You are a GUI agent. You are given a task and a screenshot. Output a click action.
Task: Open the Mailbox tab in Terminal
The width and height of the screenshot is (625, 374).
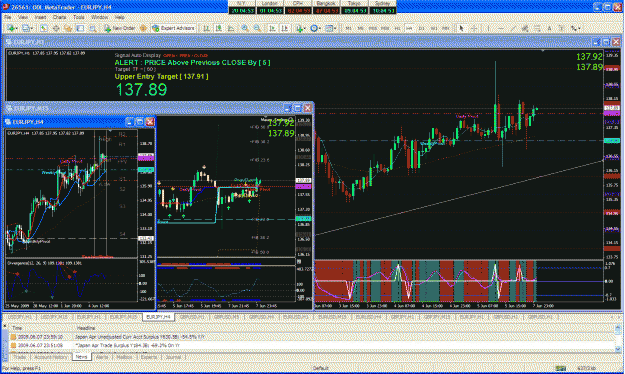(x=124, y=357)
